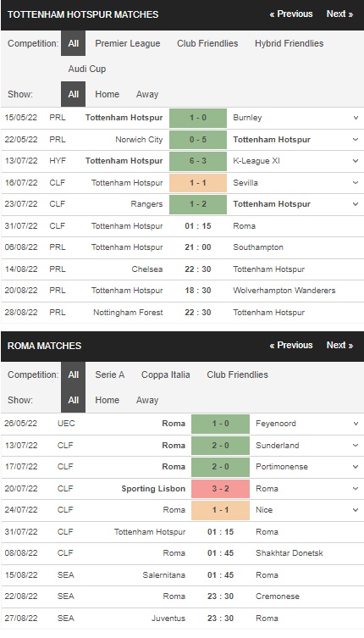
Task: Go to Previous Tottenham Hotspur matches
Action: [291, 14]
